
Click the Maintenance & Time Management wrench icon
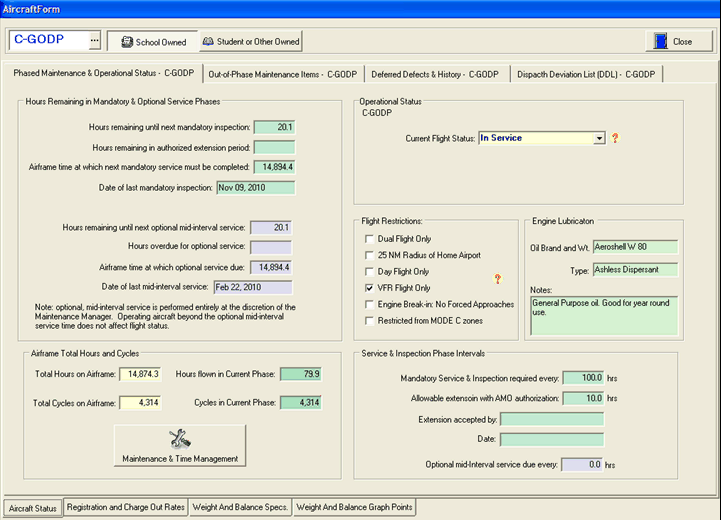(179, 439)
